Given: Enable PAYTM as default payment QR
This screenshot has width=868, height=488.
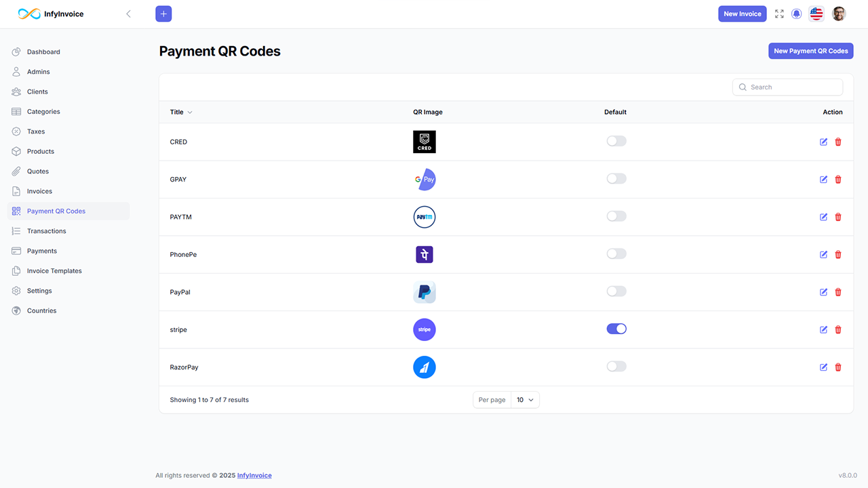Looking at the screenshot, I should [x=616, y=216].
